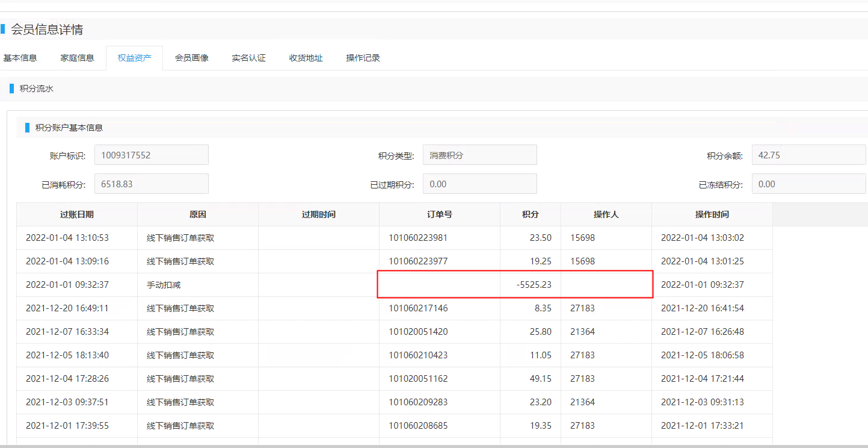Select the 已过期积分 input field
Viewport: 868px width, 448px height.
point(479,184)
